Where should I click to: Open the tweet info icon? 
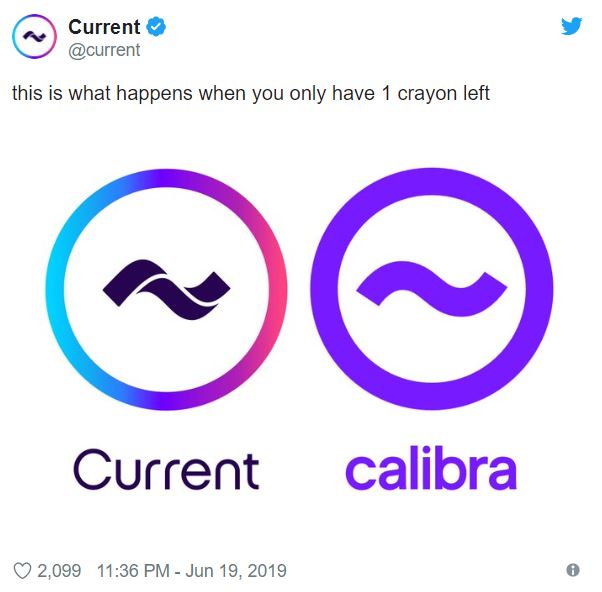[573, 570]
